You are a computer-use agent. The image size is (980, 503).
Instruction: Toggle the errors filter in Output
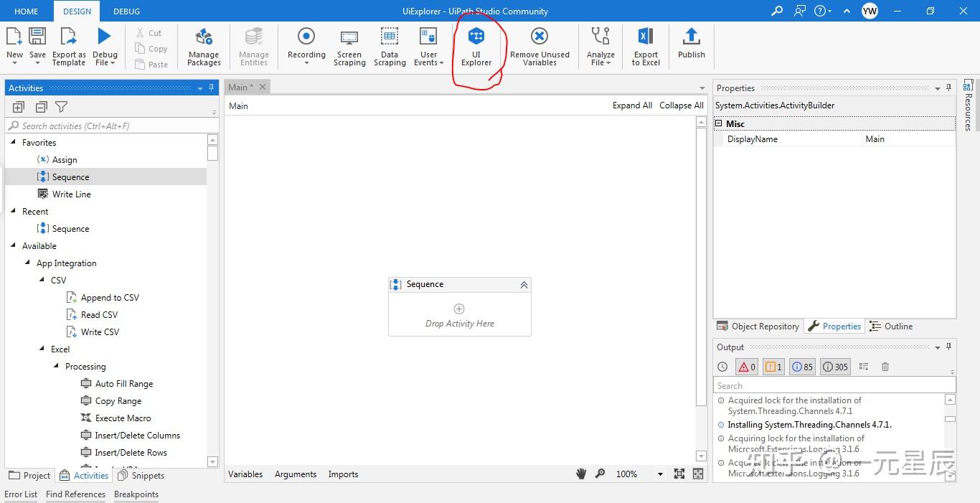[x=746, y=366]
